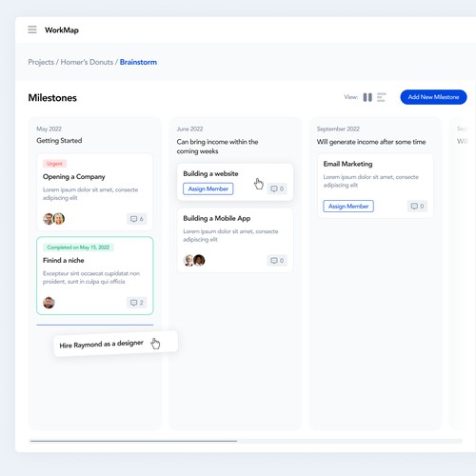This screenshot has width=476, height=476.
Task: Switch to the timeline list view icon
Action: [381, 97]
